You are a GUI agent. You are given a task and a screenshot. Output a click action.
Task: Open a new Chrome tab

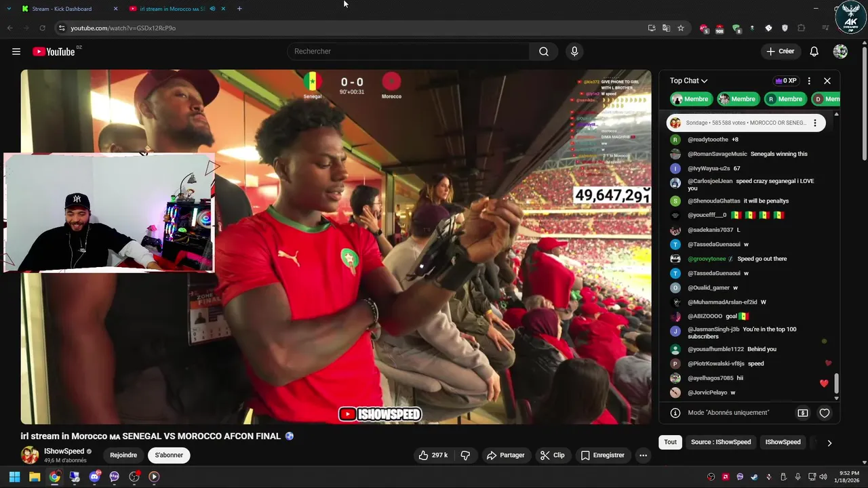(x=239, y=9)
